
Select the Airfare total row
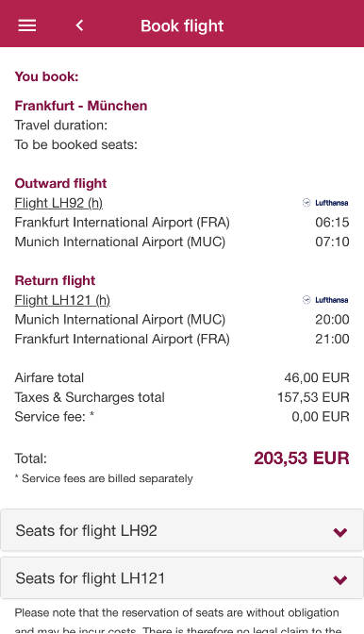pyautogui.click(x=182, y=377)
